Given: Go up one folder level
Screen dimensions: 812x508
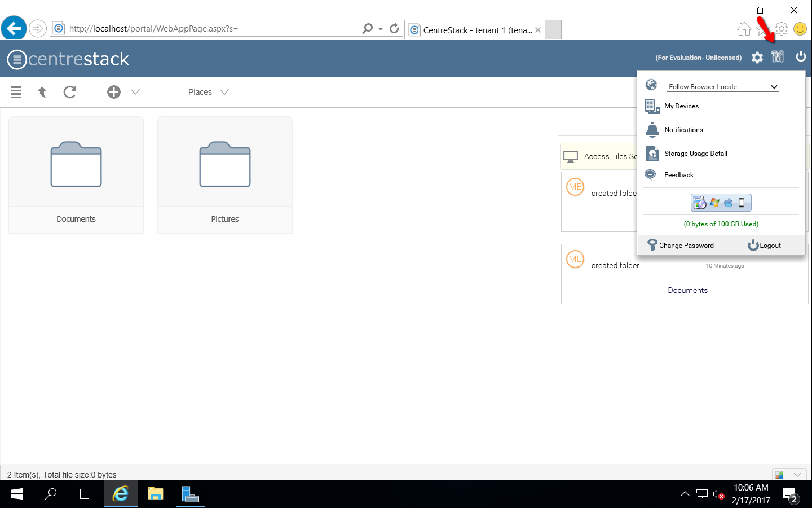Looking at the screenshot, I should [42, 92].
